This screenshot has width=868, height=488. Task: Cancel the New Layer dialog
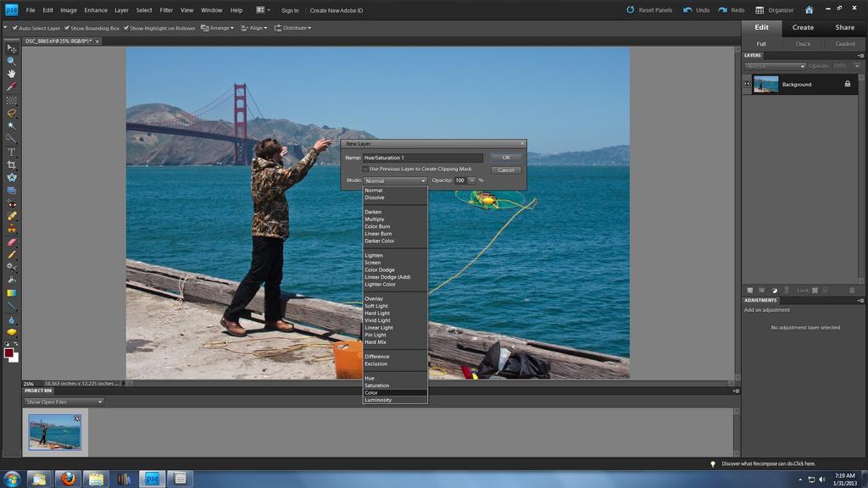point(505,169)
